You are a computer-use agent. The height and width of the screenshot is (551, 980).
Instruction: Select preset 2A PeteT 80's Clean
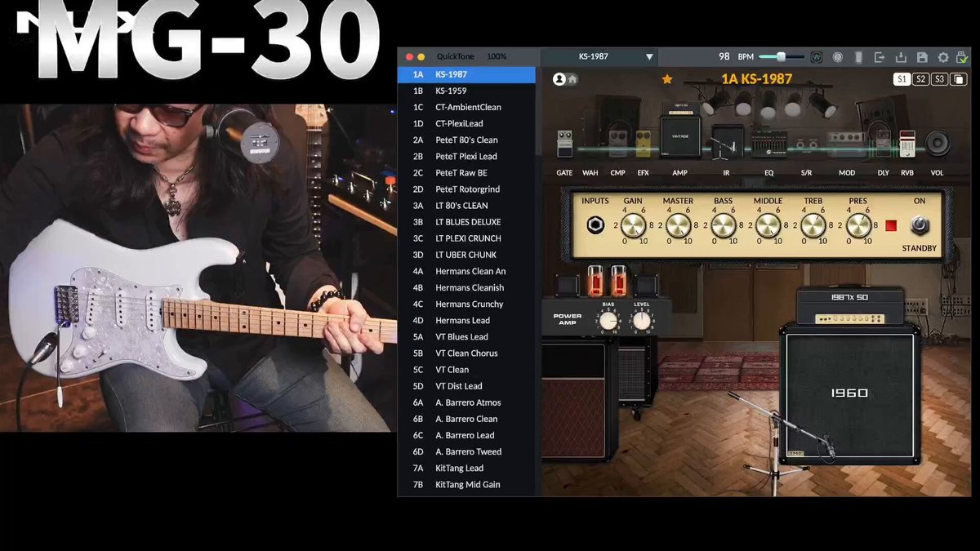(x=466, y=140)
